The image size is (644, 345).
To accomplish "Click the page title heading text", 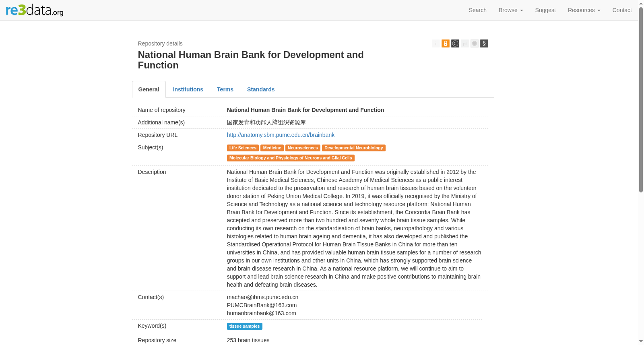I will [x=250, y=60].
